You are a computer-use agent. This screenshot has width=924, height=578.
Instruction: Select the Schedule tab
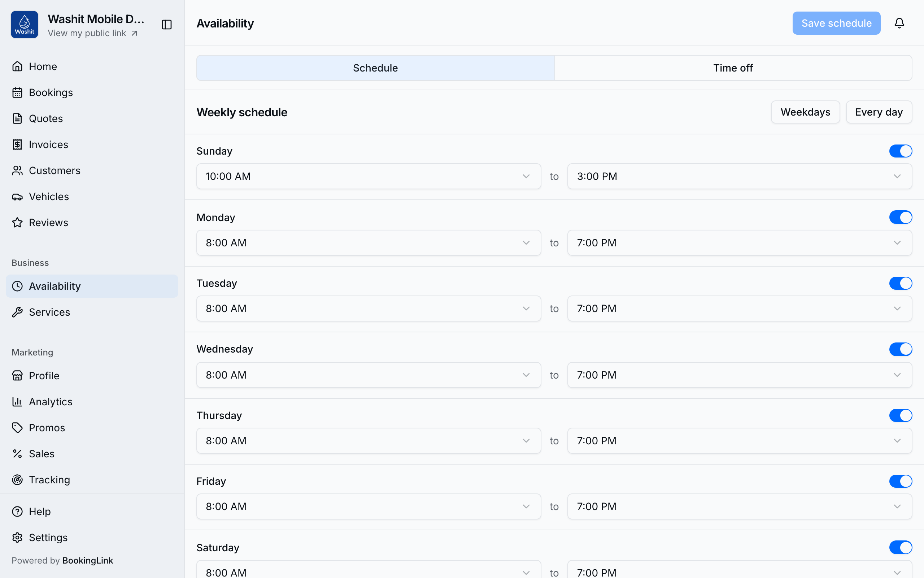point(375,68)
